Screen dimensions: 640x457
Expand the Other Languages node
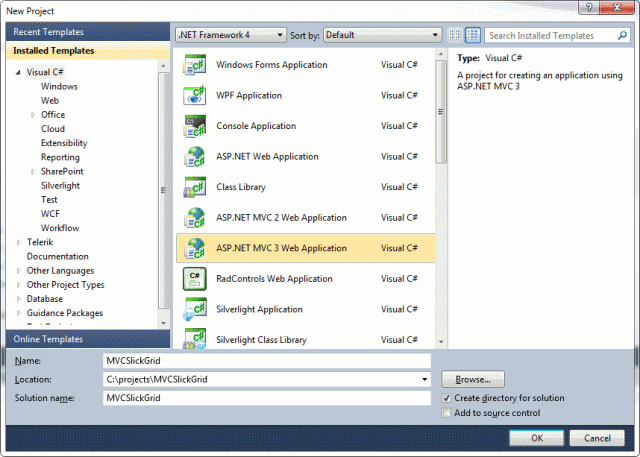(19, 271)
